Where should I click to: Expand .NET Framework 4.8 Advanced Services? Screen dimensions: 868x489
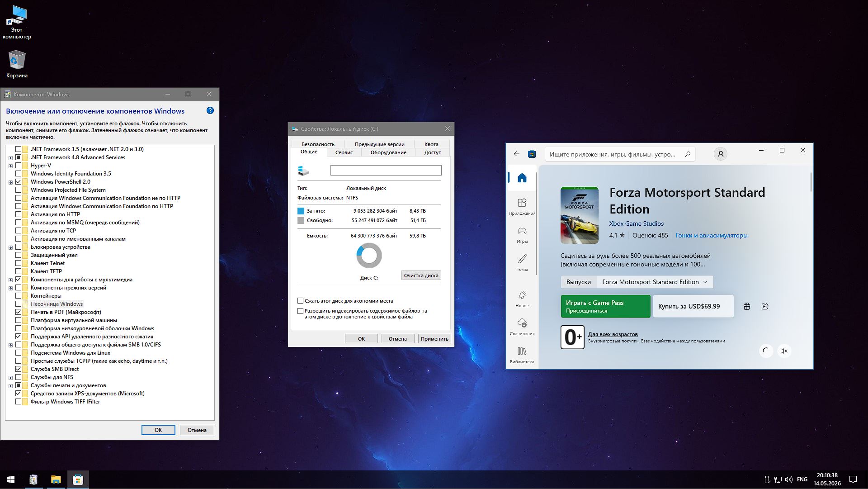click(x=10, y=158)
